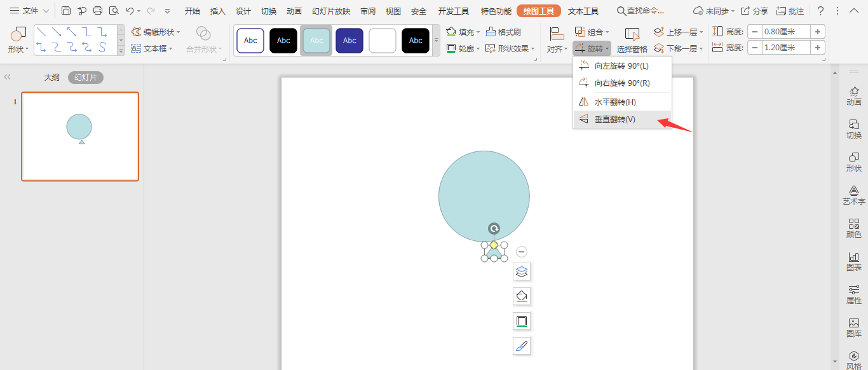Send shape backward with 下移一层
Screen dimensions: 868x370
[681, 48]
